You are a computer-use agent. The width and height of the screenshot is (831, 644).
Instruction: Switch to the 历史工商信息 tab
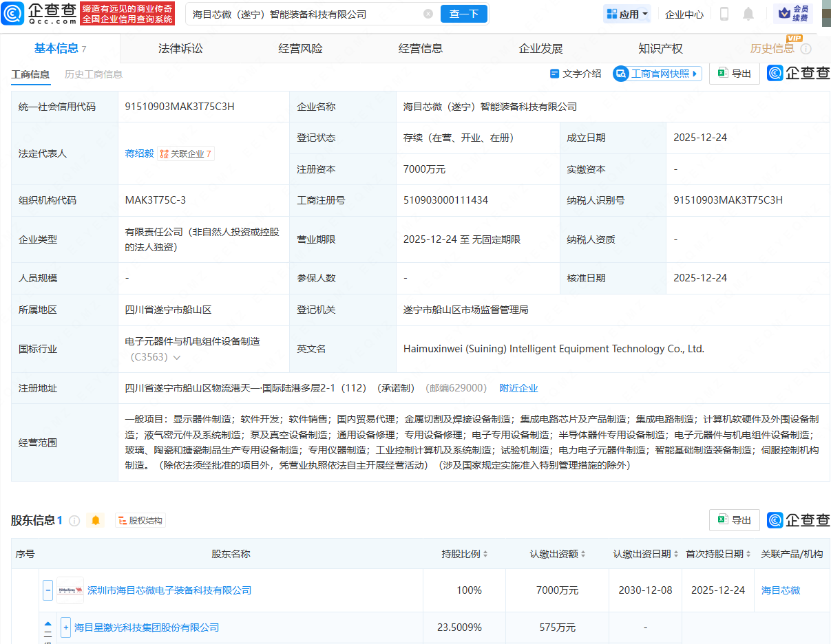[93, 74]
